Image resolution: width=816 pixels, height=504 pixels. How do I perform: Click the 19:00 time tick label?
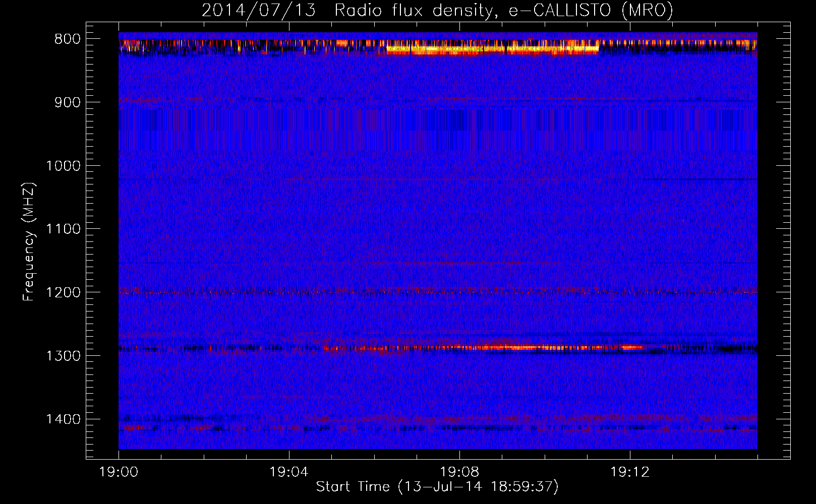pos(119,472)
